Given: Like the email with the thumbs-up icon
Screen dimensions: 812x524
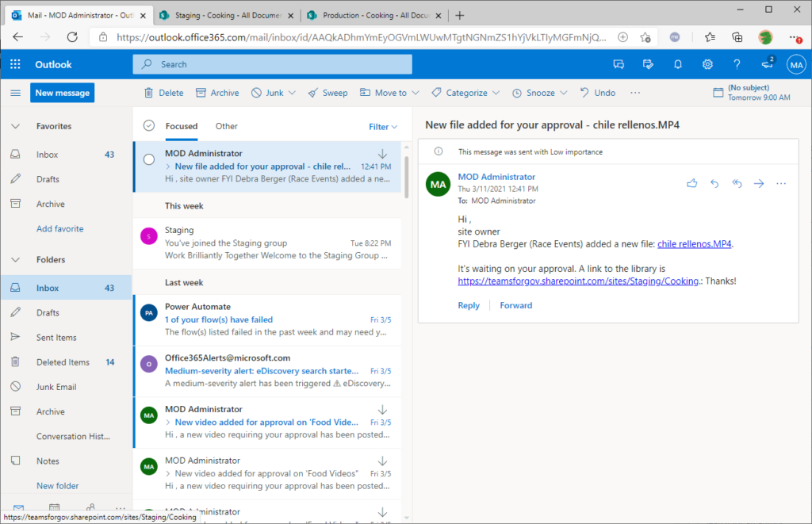Looking at the screenshot, I should (691, 183).
